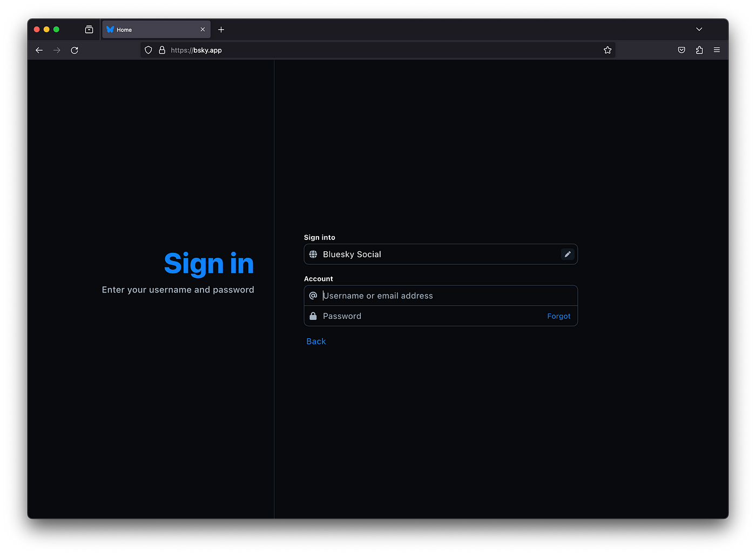Open the Firefox View icon

pyautogui.click(x=89, y=30)
